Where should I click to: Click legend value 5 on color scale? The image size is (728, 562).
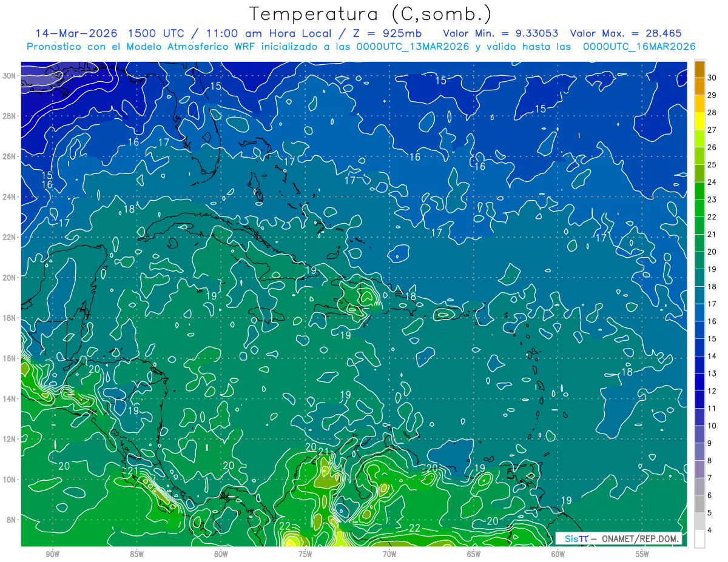[711, 513]
